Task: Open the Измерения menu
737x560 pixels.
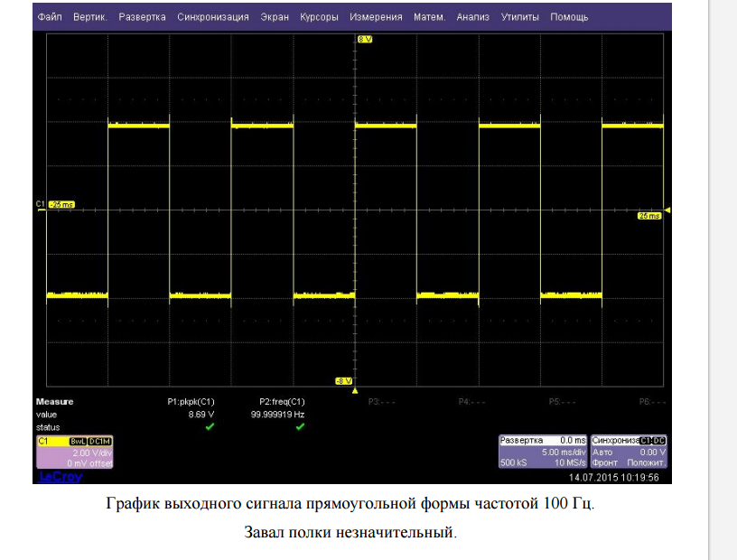Action: pyautogui.click(x=378, y=16)
